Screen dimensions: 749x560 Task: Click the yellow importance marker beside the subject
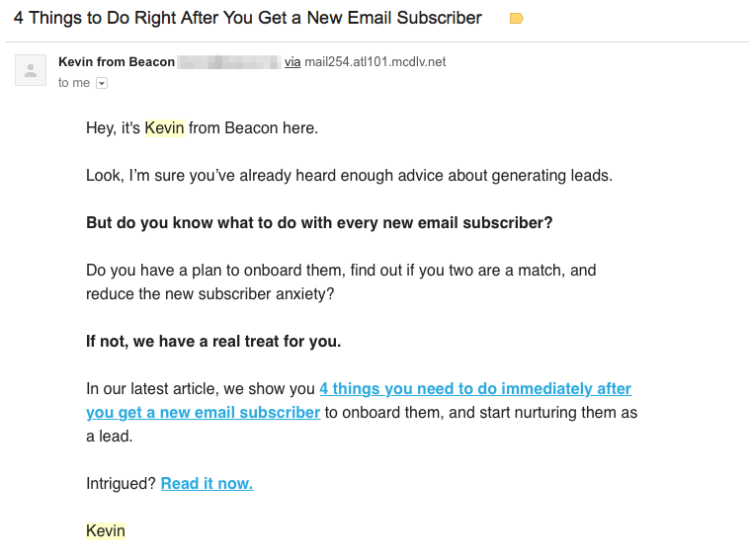tap(517, 19)
